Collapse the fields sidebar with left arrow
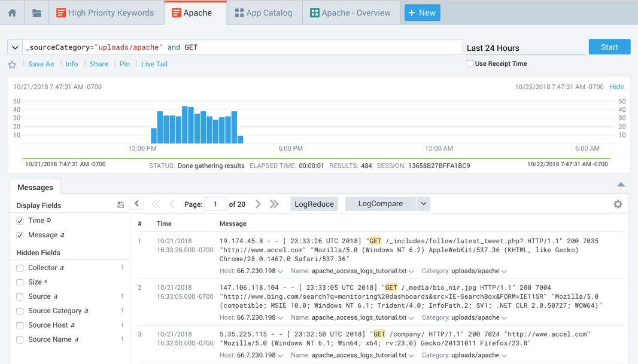Image resolution: width=638 pixels, height=364 pixels. click(137, 204)
